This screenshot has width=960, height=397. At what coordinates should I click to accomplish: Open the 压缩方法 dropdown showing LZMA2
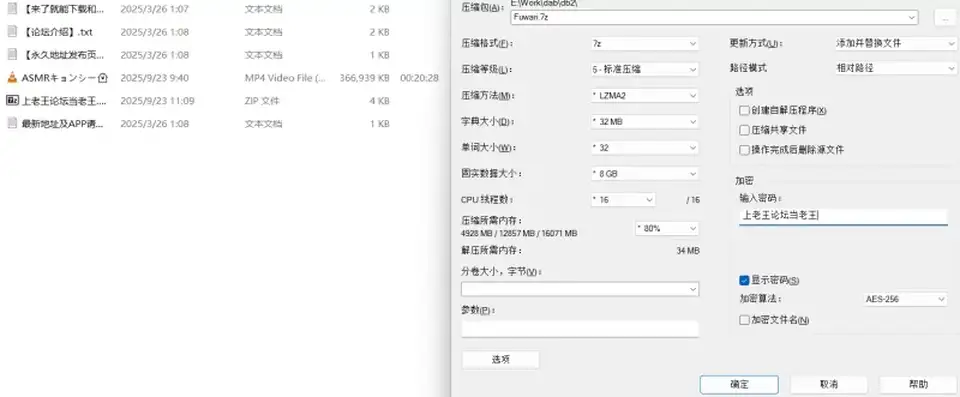pos(644,96)
